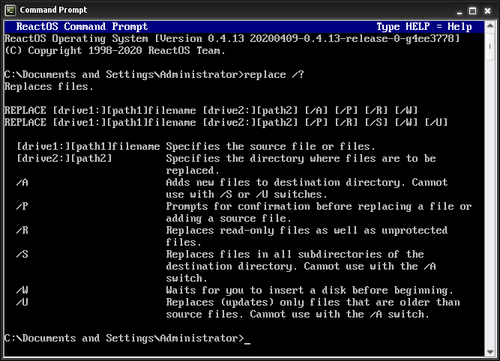
Task: Click the /W switch in the options list
Action: (22, 290)
